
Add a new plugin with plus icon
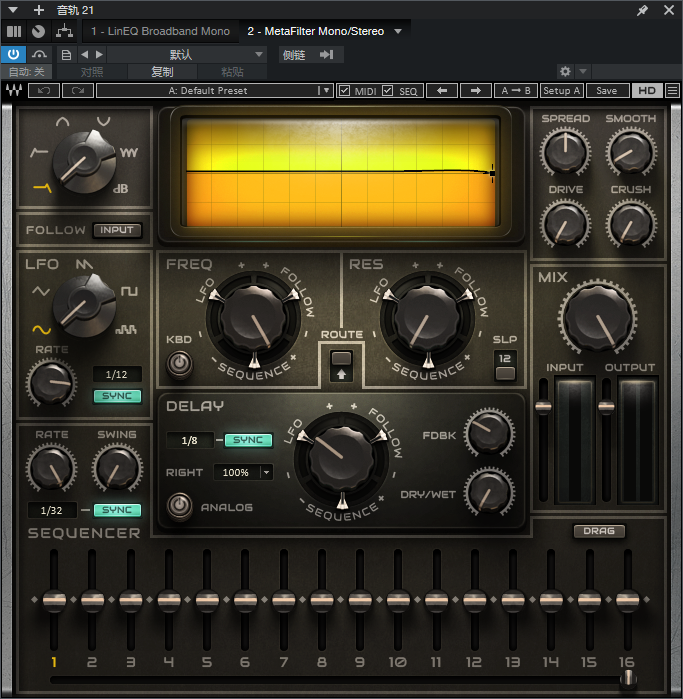coord(39,10)
